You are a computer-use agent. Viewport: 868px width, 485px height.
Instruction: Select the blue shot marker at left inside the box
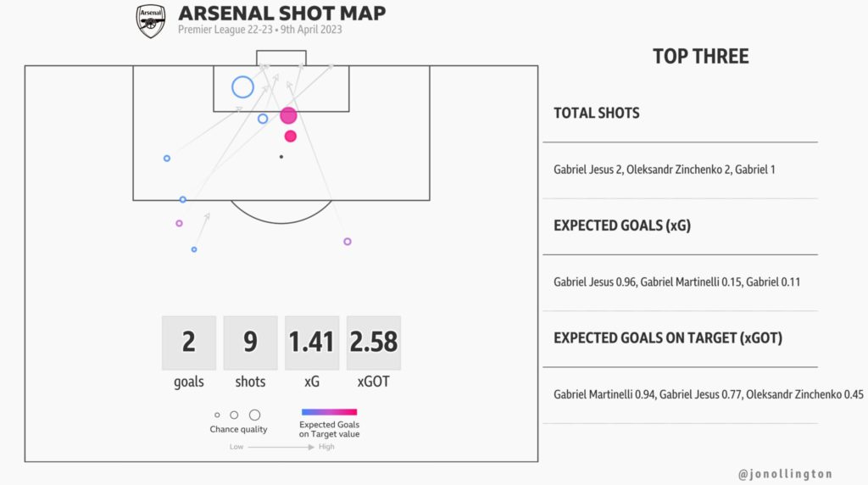click(167, 159)
